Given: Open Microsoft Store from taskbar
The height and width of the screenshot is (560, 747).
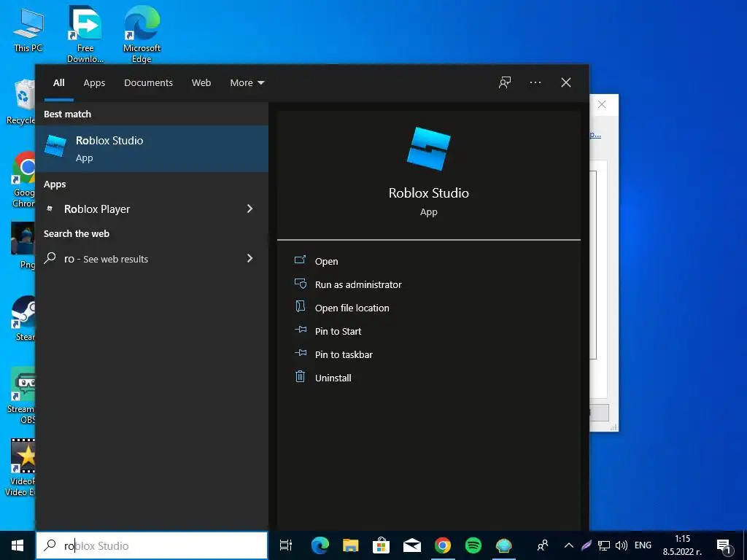Looking at the screenshot, I should click(381, 545).
